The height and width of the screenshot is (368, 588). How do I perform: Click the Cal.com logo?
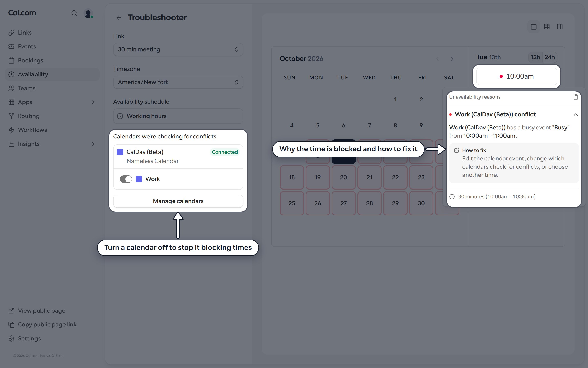22,13
